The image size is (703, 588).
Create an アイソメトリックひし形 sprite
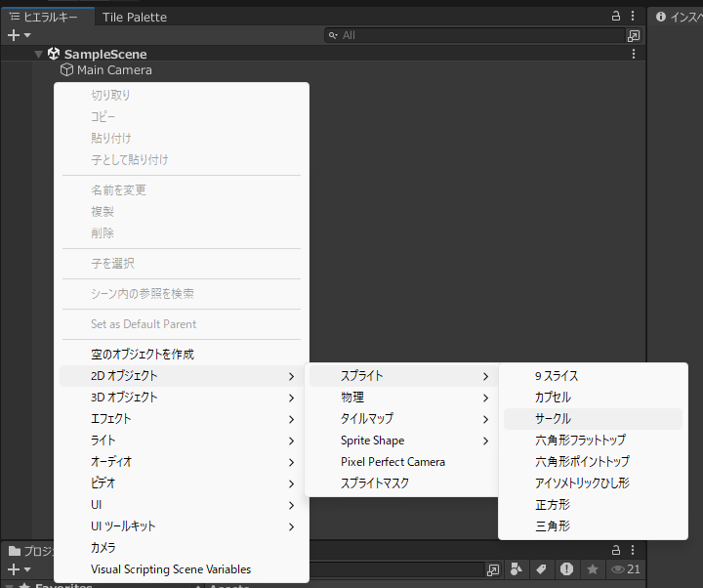[x=593, y=483]
